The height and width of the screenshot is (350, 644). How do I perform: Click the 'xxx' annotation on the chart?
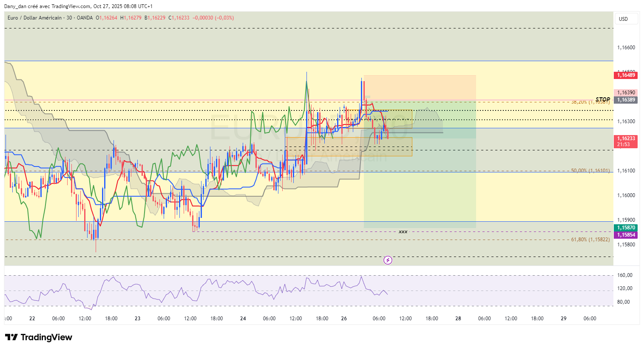(403, 231)
